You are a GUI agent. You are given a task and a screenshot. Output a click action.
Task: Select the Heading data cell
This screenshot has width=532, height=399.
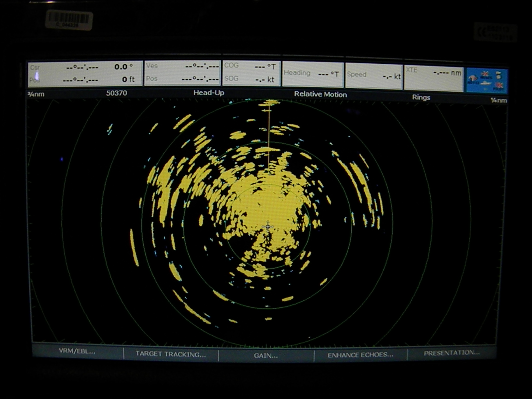pos(313,74)
